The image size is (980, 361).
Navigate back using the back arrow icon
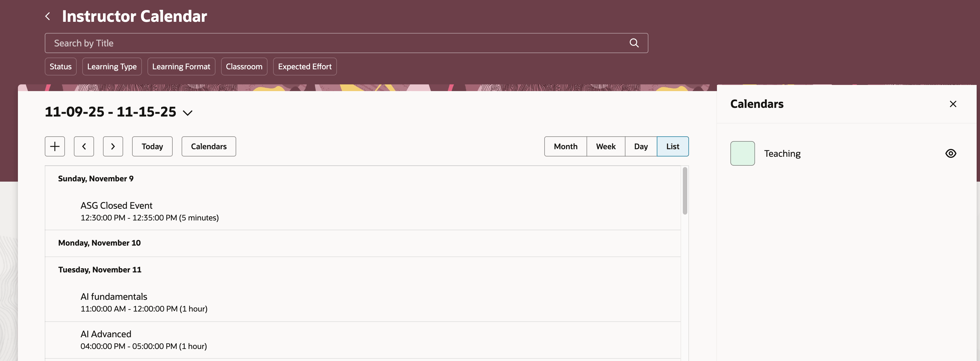[x=48, y=16]
